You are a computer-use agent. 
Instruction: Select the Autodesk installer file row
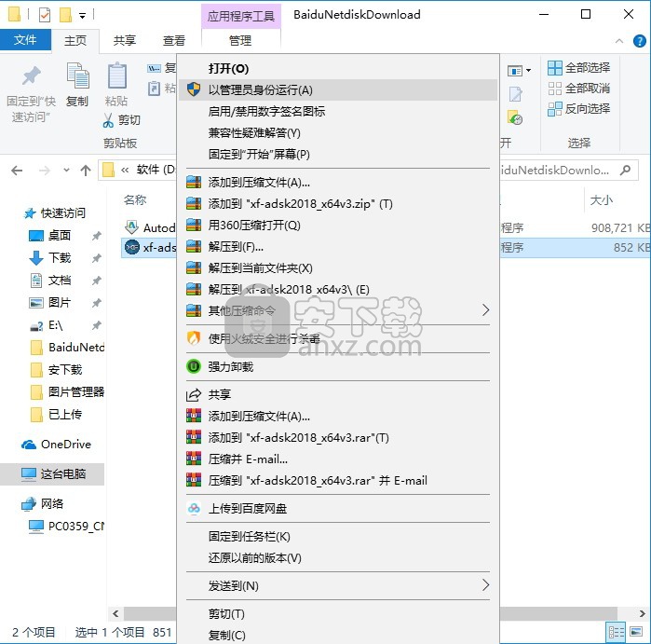(x=149, y=227)
